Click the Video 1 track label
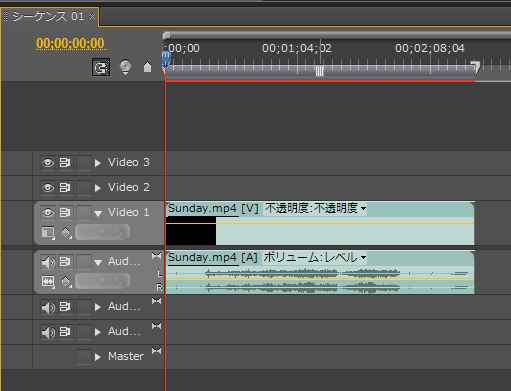 (x=128, y=212)
